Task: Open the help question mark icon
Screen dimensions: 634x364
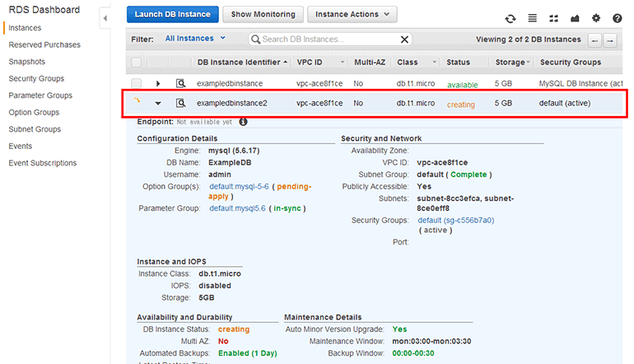Action: [x=618, y=17]
